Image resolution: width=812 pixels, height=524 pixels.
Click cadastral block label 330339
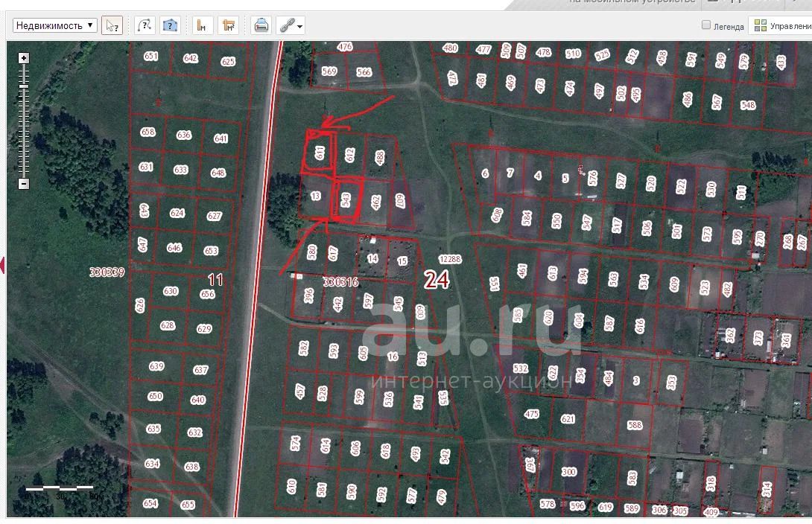pyautogui.click(x=107, y=272)
